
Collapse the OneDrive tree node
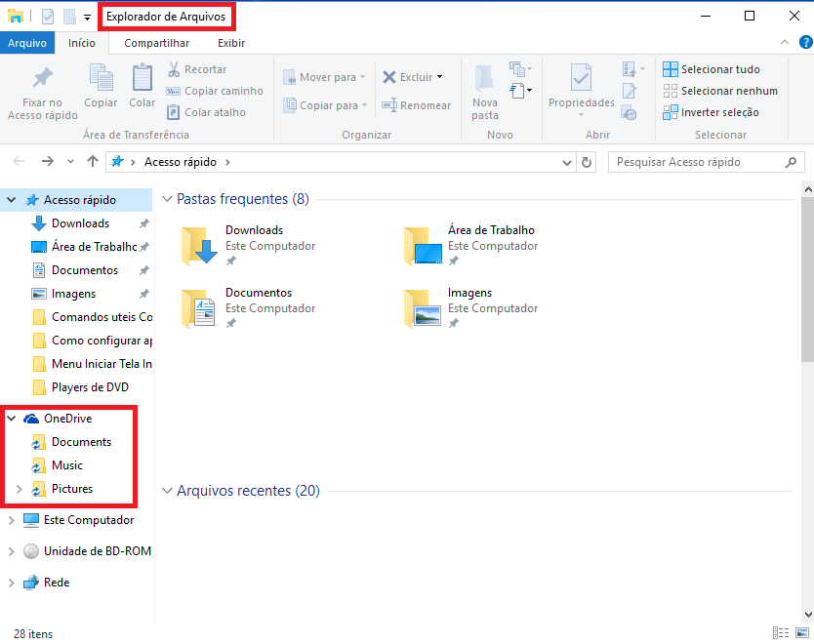pos(12,419)
